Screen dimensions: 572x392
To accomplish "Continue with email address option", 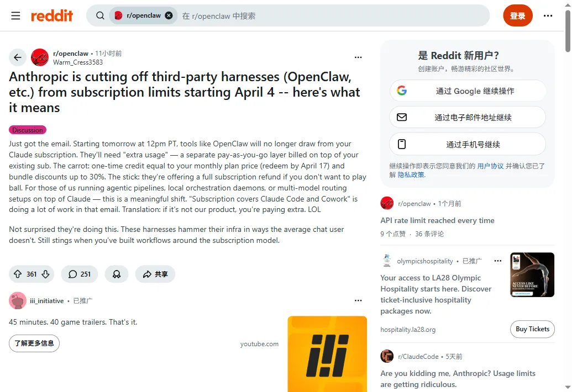I will pos(468,117).
